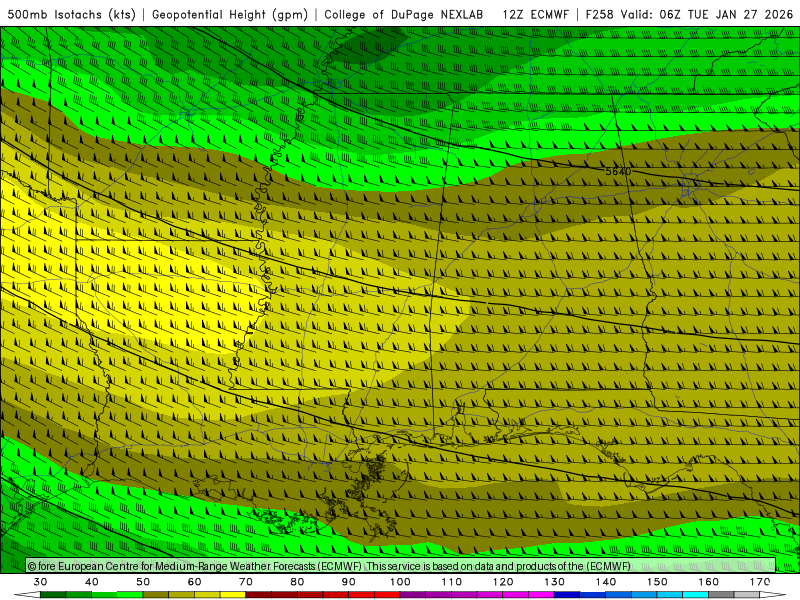Click the magenta colorbar swatch under 120
The height and width of the screenshot is (600, 800).
coord(516,595)
